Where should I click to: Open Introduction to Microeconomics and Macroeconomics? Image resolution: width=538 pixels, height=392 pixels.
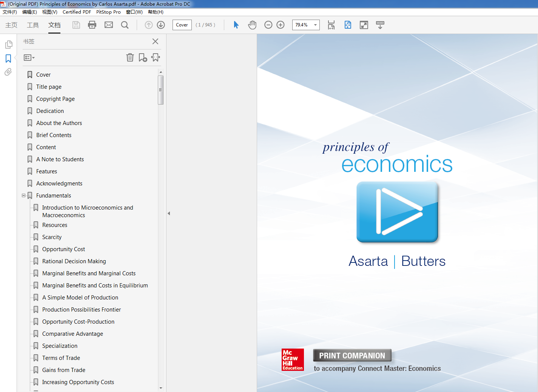(88, 211)
